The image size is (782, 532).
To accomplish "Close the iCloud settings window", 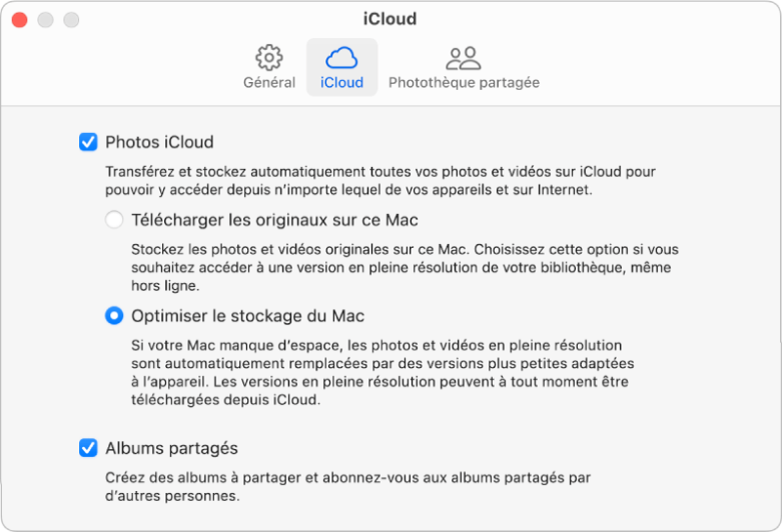I will (x=20, y=20).
